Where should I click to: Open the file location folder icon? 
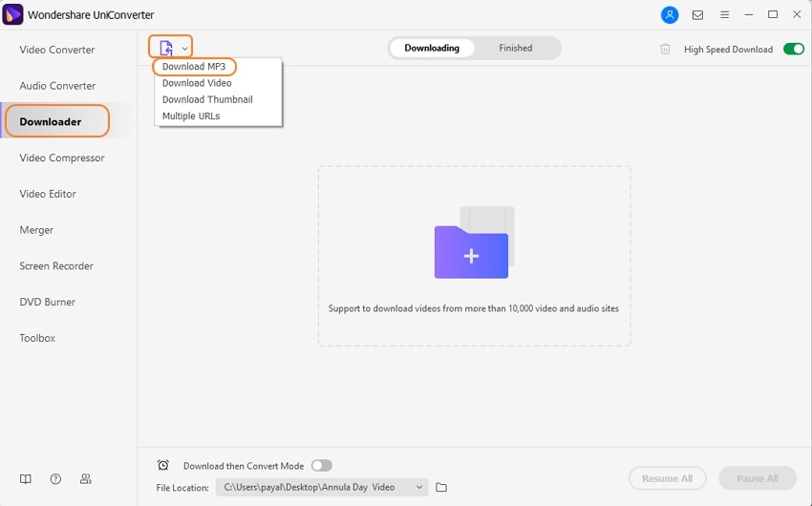[441, 487]
